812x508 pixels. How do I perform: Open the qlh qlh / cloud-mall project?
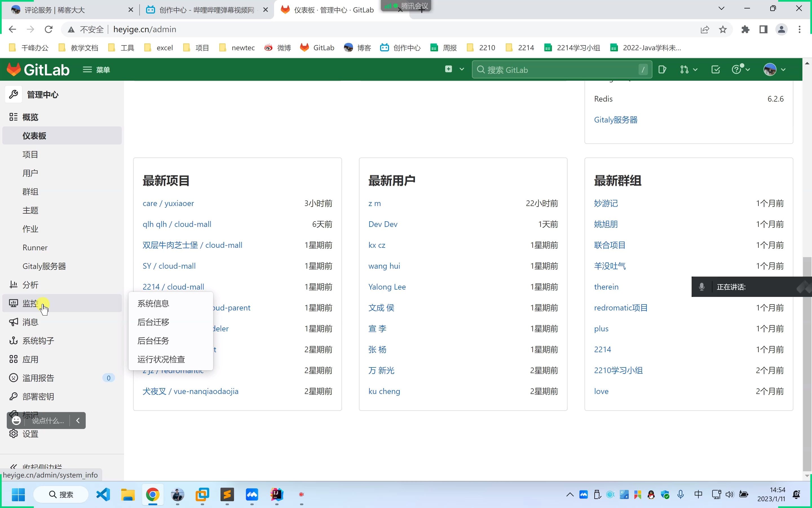(177, 224)
